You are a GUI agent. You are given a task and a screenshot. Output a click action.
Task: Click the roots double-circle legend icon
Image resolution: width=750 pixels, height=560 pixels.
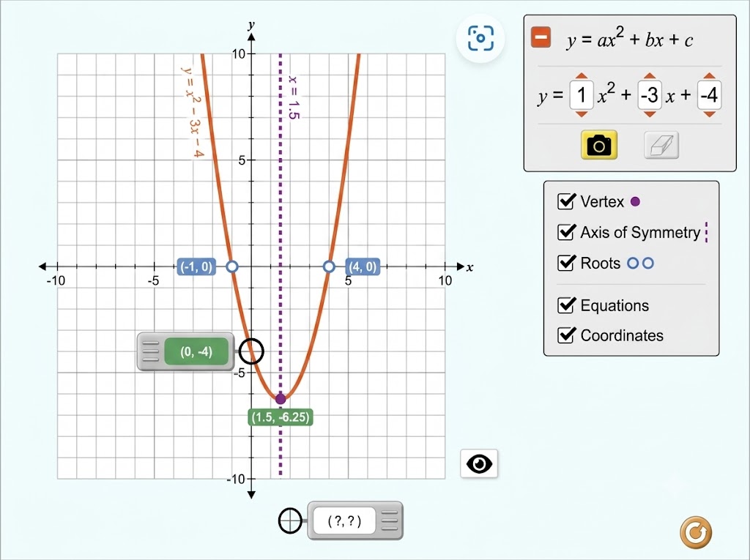point(640,263)
